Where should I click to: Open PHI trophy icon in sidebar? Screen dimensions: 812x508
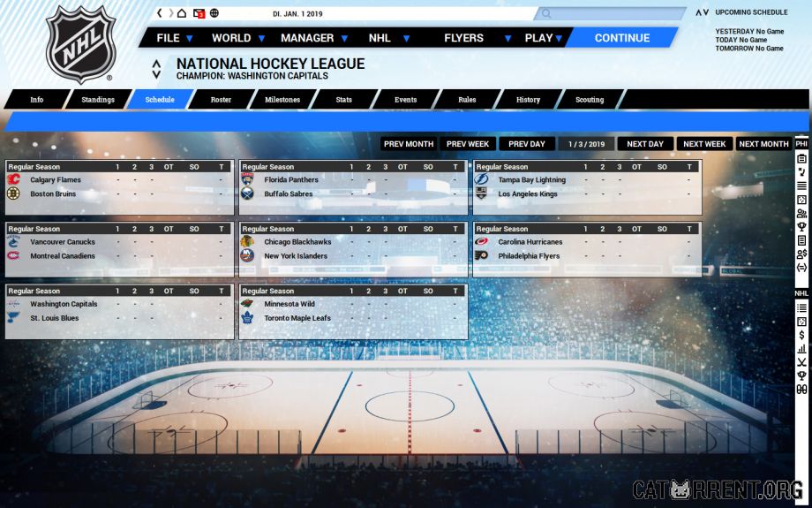coord(801,227)
